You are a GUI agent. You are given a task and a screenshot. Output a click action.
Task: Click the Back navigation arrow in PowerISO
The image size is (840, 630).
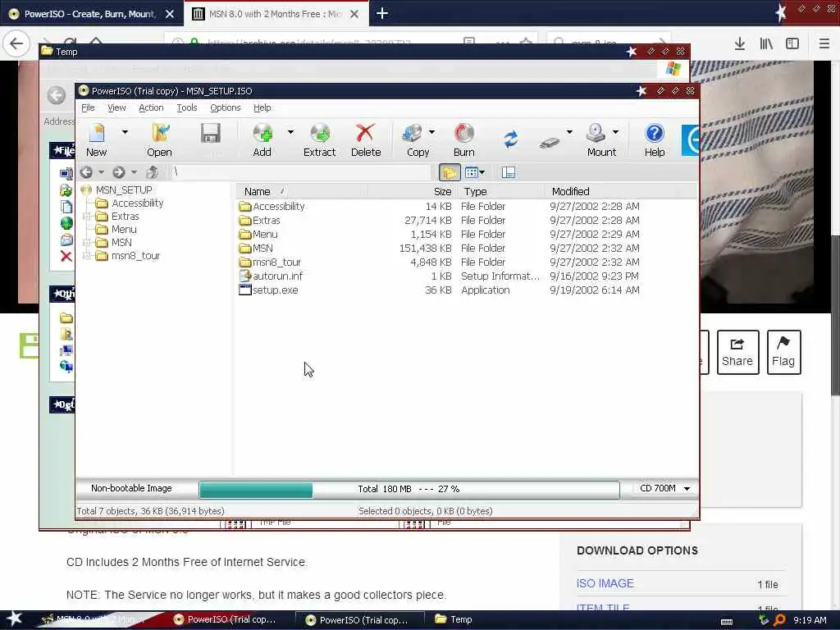point(86,172)
